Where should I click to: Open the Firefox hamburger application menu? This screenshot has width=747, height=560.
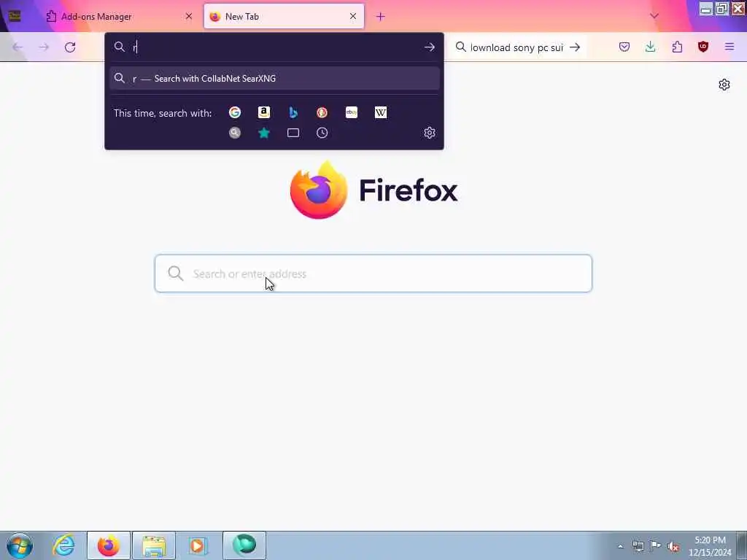[729, 47]
